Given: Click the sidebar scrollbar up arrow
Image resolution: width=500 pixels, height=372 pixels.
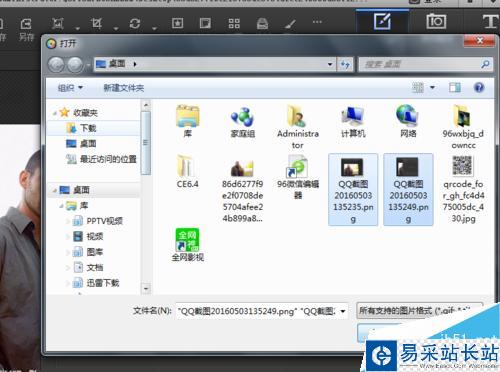Looking at the screenshot, I should (x=146, y=105).
